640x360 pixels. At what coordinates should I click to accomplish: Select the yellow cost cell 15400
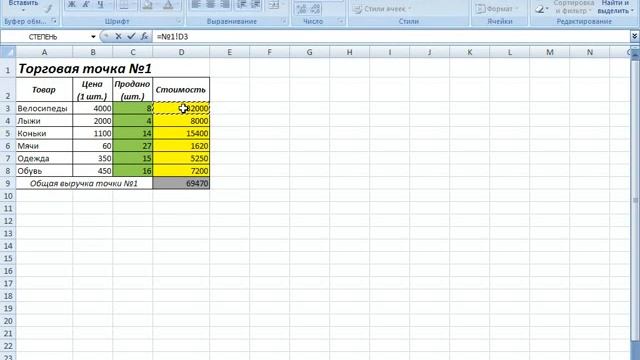click(181, 133)
